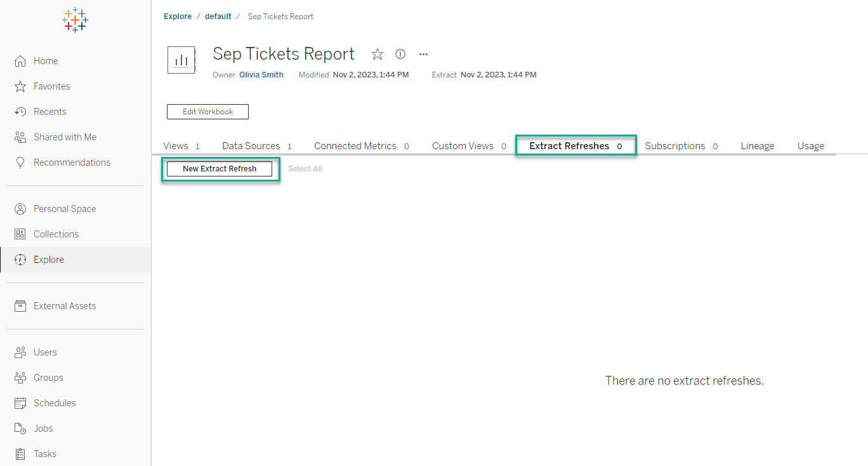This screenshot has height=466, width=868.
Task: Go to Schedules in sidebar
Action: click(x=54, y=403)
